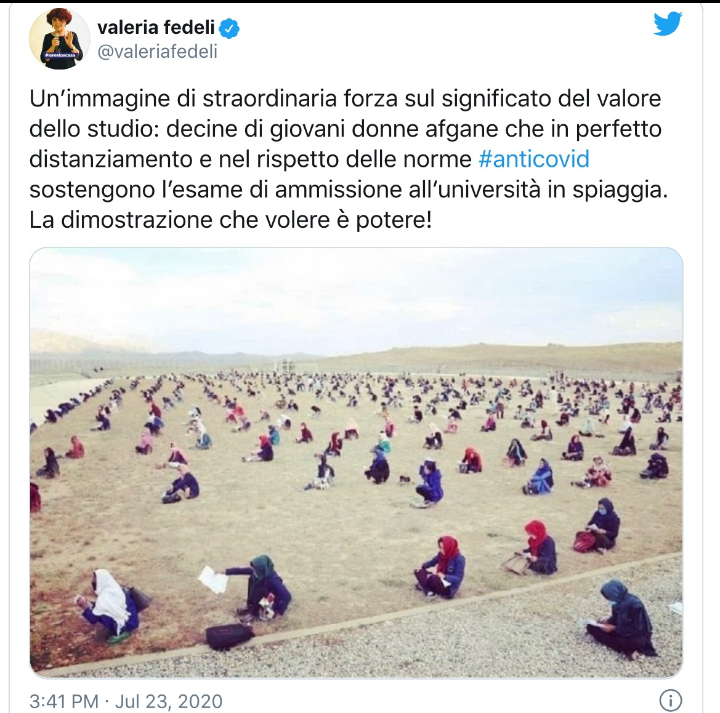The image size is (720, 713).
Task: Click the black backpack in the photo
Action: (229, 636)
